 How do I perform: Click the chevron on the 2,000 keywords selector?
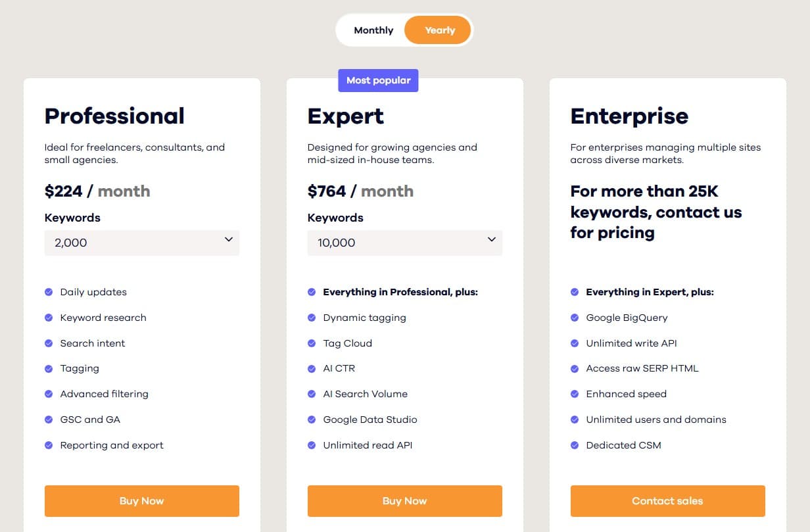point(229,241)
